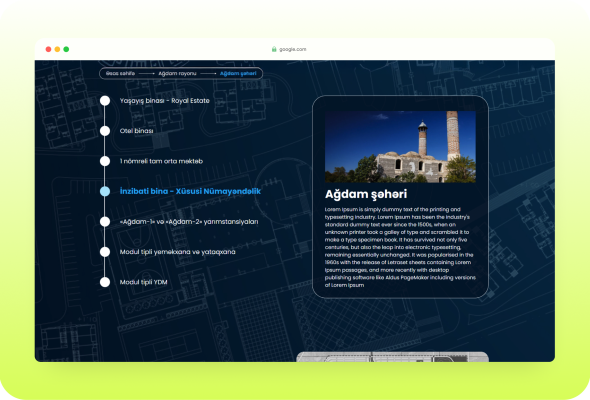Select the Modul tipli YDM timeline dot
590x400 pixels.
[x=105, y=282]
